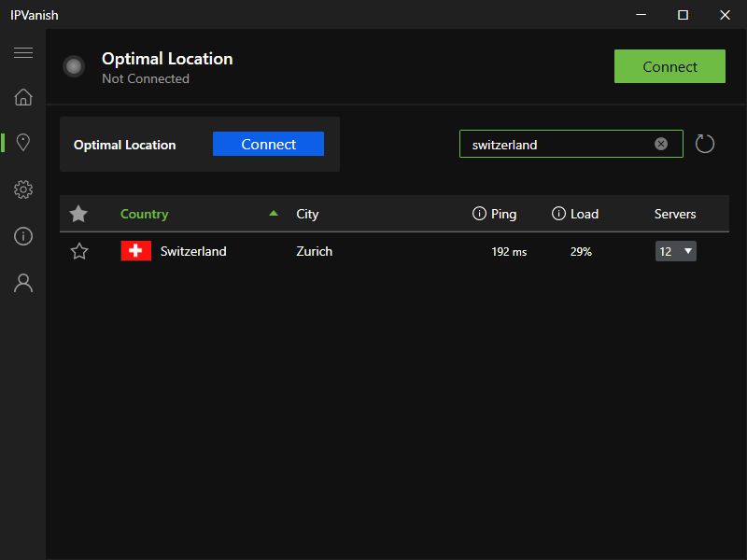Open the Account profile icon

click(x=22, y=283)
